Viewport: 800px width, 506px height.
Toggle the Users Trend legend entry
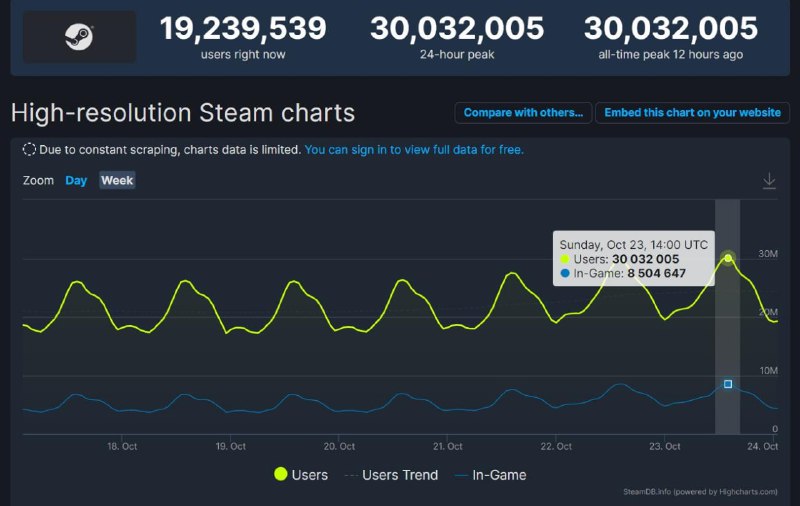coord(391,475)
